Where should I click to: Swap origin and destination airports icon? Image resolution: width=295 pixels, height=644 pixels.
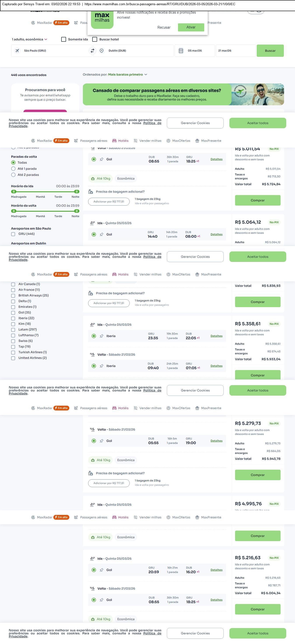[x=92, y=51]
